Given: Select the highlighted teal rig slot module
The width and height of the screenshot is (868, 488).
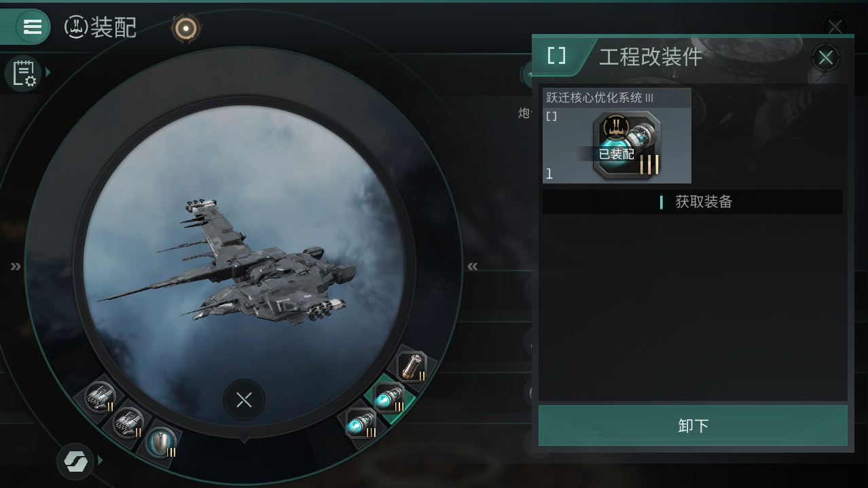Looking at the screenshot, I should click(x=389, y=399).
